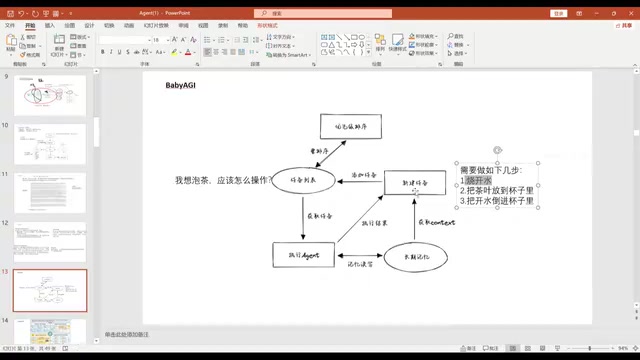
Task: Redo the last action
Action: [35, 13]
